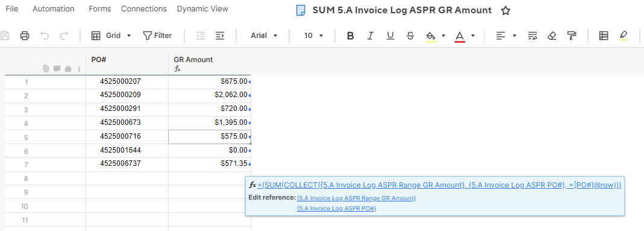This screenshot has height=231, width=644.
Task: Click the favorite star next to the sheet title
Action: pyautogui.click(x=505, y=11)
